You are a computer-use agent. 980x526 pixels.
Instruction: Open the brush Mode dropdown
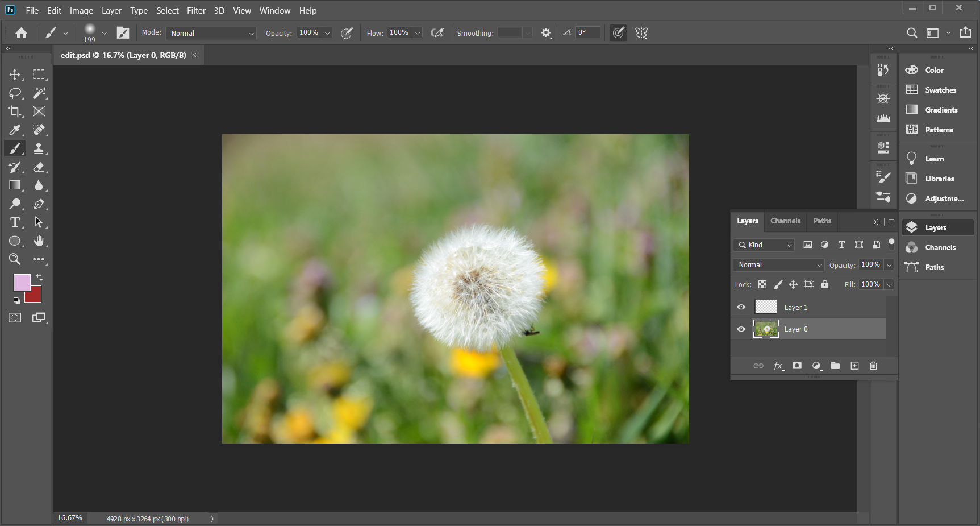point(211,34)
